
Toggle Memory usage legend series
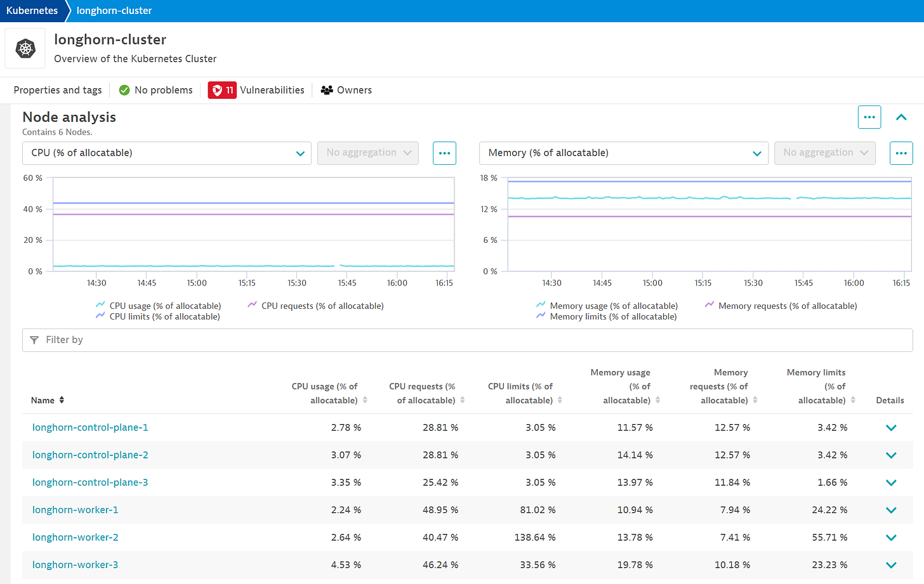[607, 306]
